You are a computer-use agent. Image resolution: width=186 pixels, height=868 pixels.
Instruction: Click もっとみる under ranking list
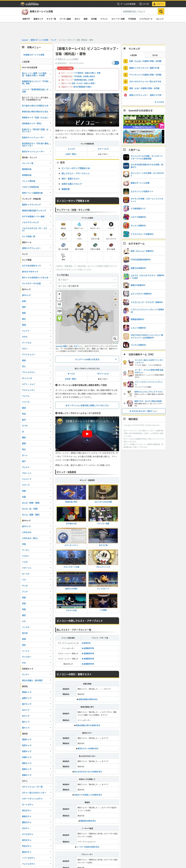coord(159,102)
